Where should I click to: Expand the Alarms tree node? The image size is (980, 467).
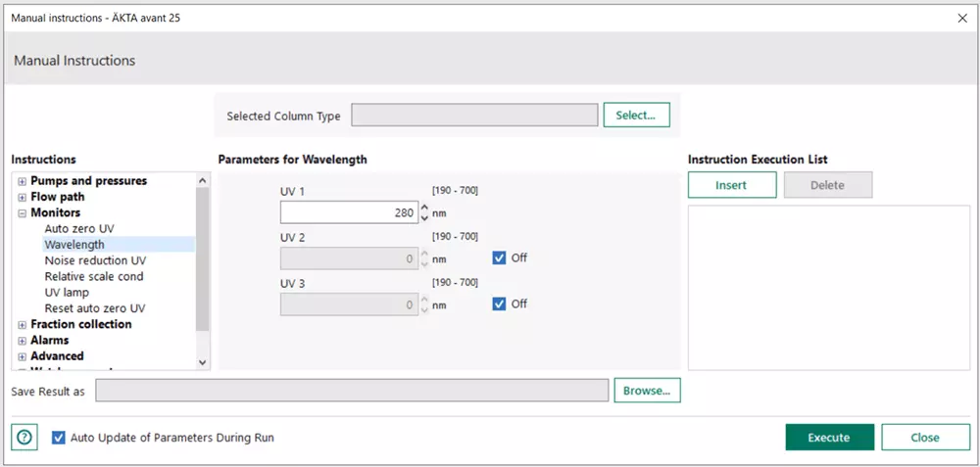(x=22, y=341)
